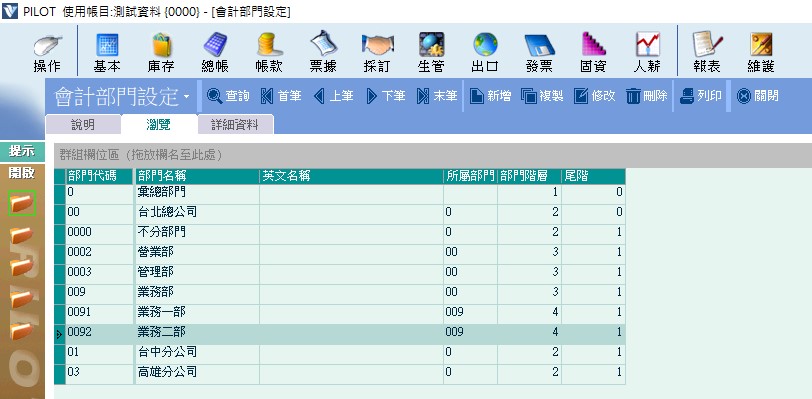
Task: Select the 管理部 department row
Action: (x=340, y=272)
